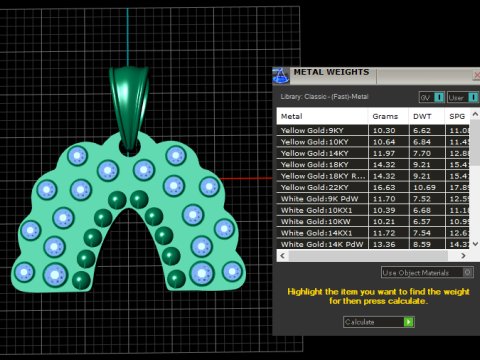Click the metal list scroll-up arrow
The height and width of the screenshot is (360, 480).
475,114
